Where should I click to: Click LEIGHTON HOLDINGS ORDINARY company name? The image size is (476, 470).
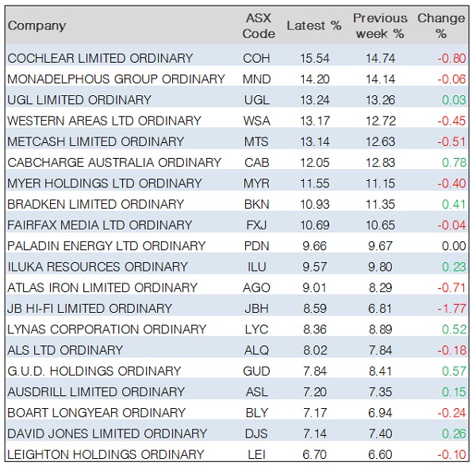click(106, 455)
